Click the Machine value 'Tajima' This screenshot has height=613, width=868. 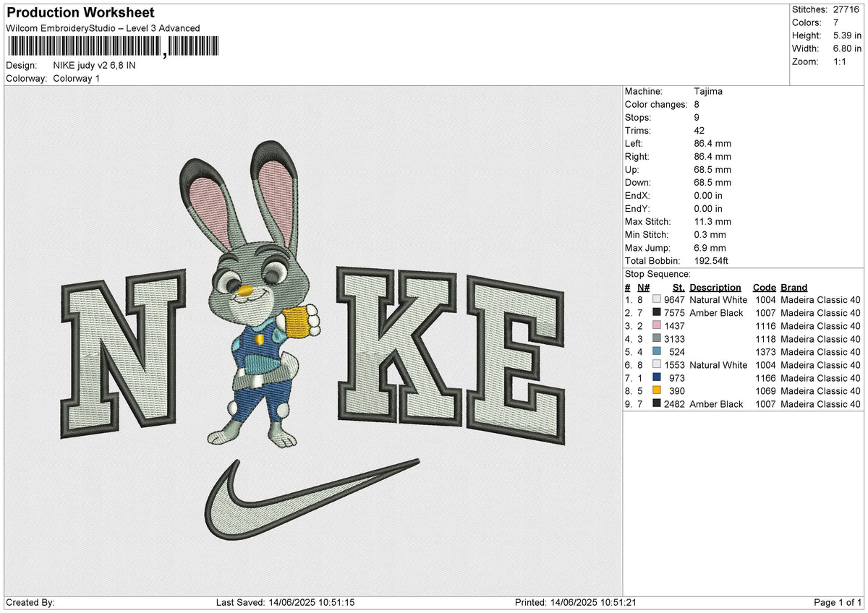pos(708,91)
